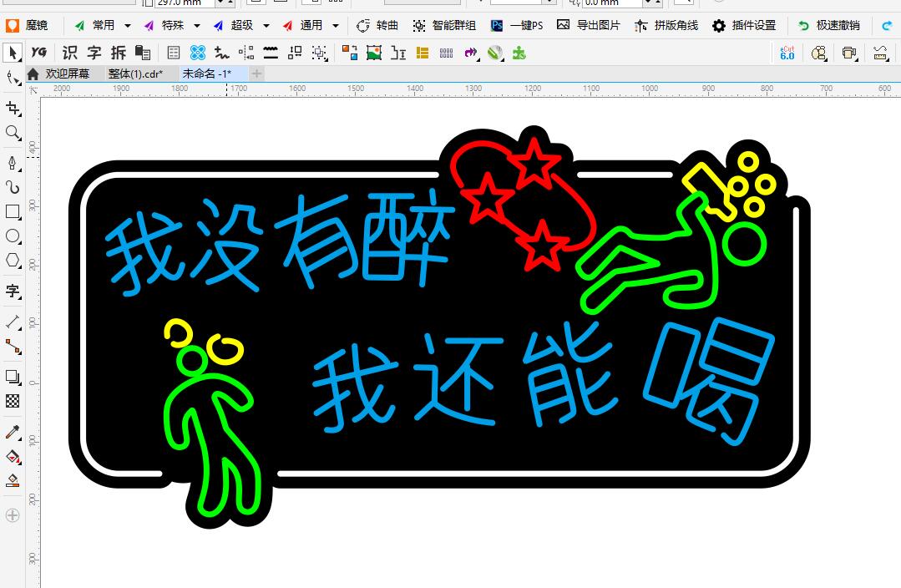Select the Shape edit node tool

(x=12, y=78)
